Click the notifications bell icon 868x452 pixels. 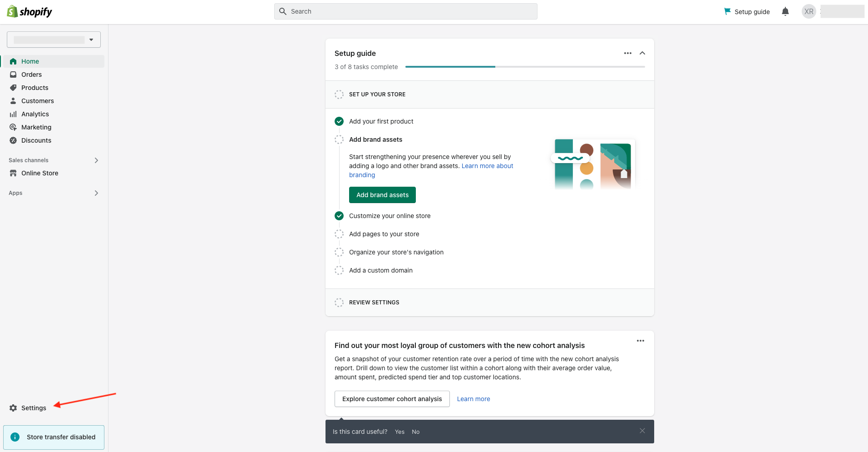tap(785, 11)
